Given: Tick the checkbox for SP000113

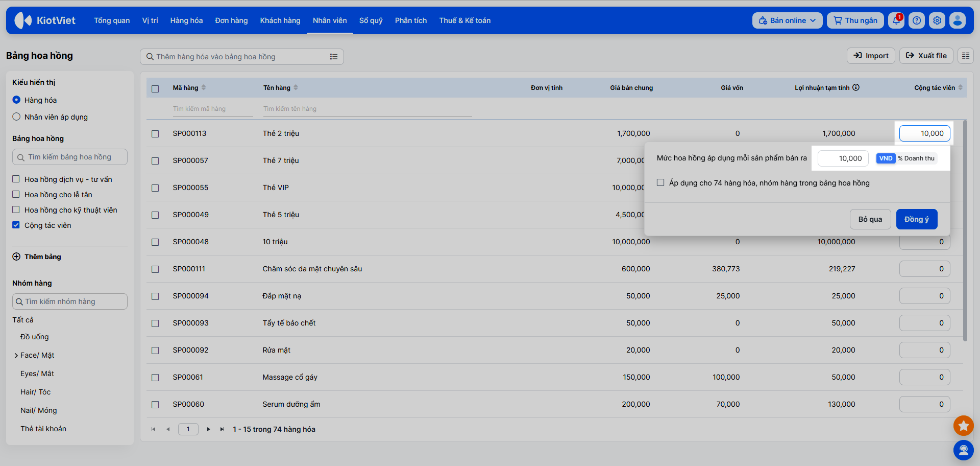Looking at the screenshot, I should tap(155, 134).
